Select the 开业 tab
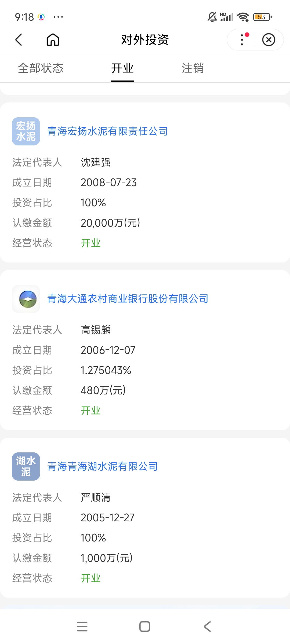Screen dimensions: 290x644 pos(122,68)
